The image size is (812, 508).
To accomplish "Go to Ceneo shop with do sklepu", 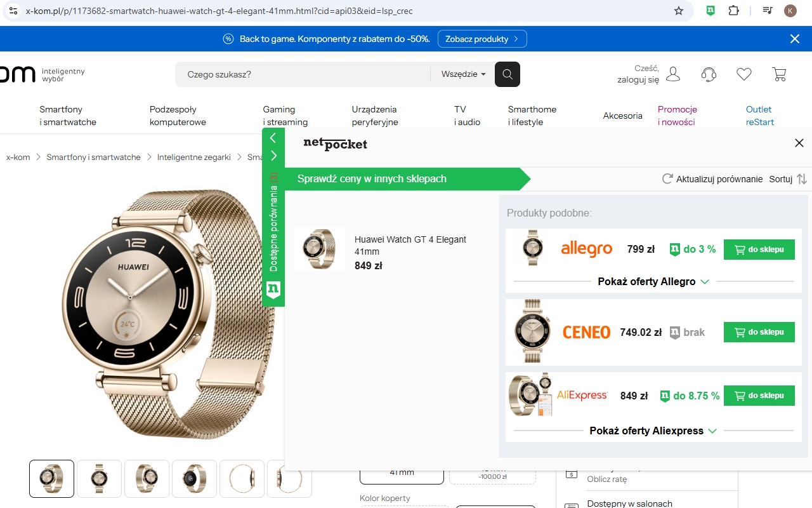I will click(x=759, y=332).
